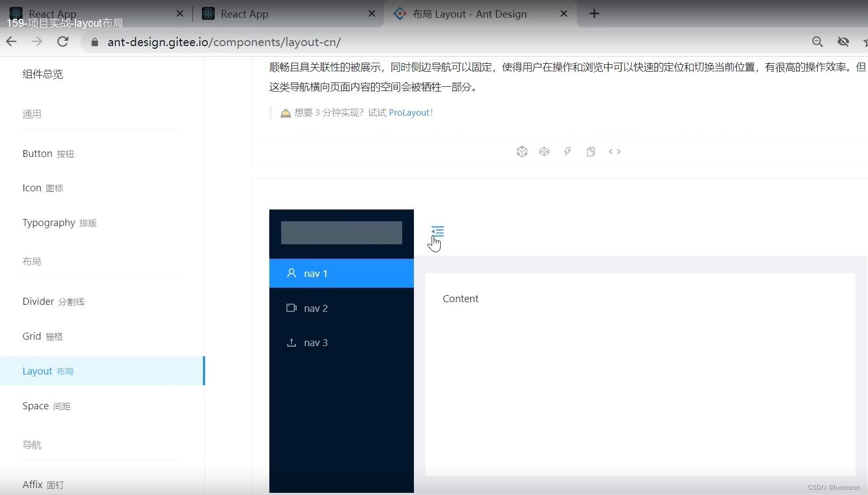Close the Ant Design Layout tab

click(563, 14)
